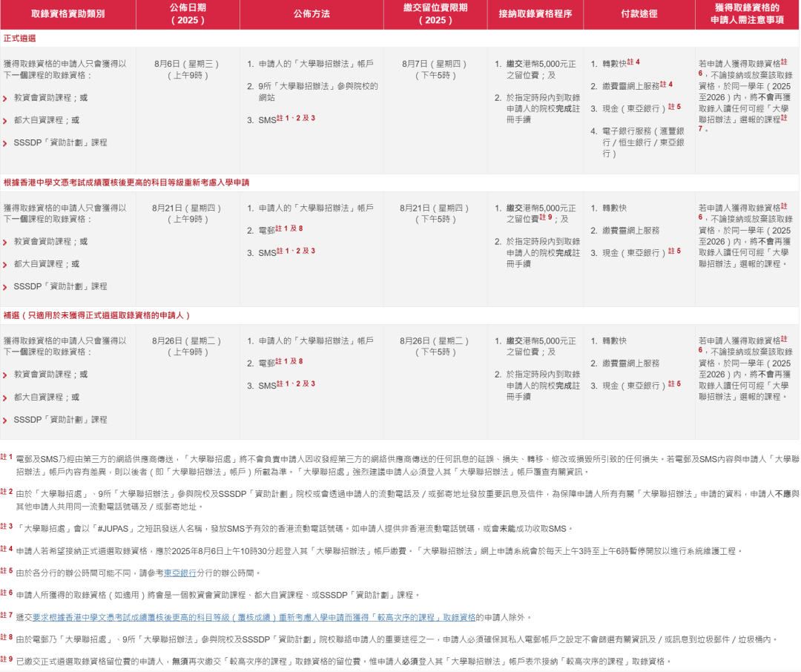
Task: Click the 註7 reference in the notes column
Action: point(784,118)
